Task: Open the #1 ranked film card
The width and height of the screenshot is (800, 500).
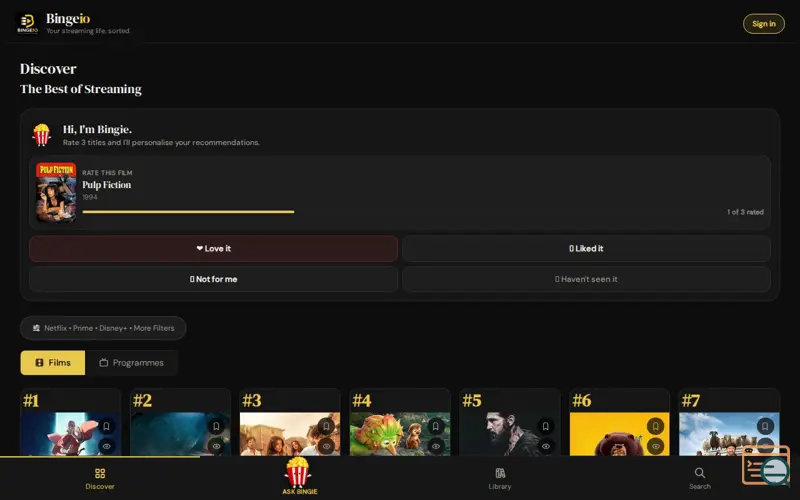Action: [x=70, y=422]
